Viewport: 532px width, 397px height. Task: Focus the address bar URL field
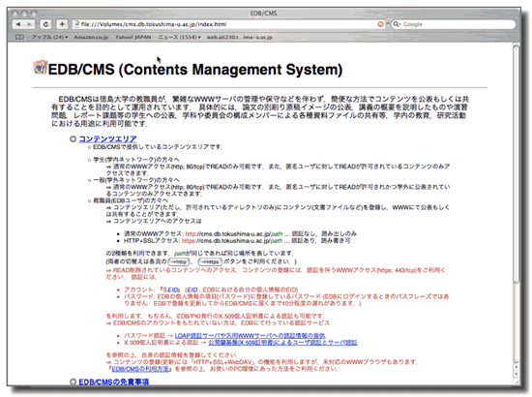point(228,24)
